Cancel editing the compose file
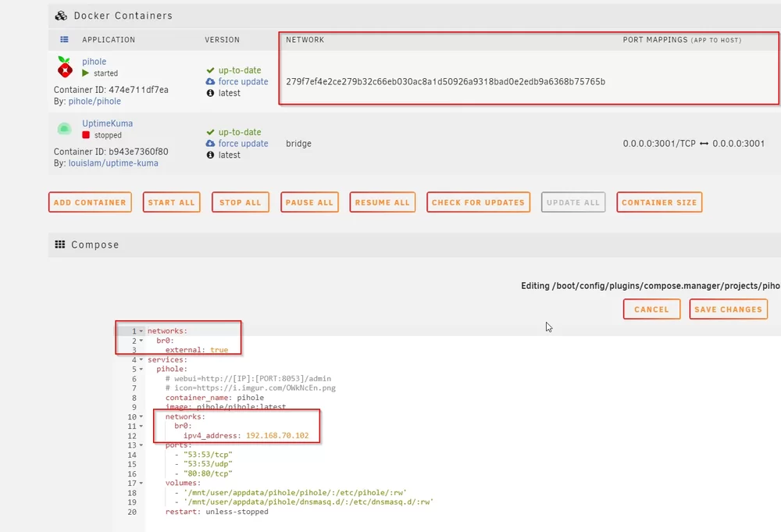 651,309
